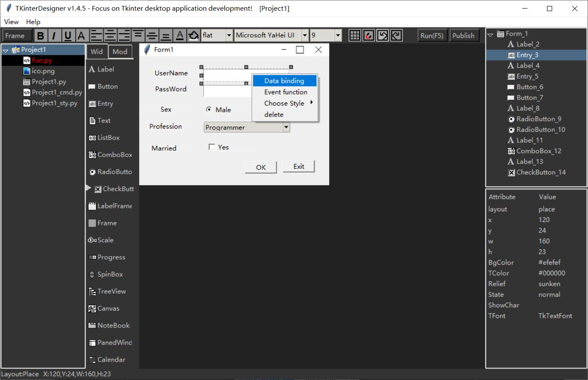This screenshot has height=380, width=588.
Task: Select the Label widget in the palette
Action: coord(101,69)
